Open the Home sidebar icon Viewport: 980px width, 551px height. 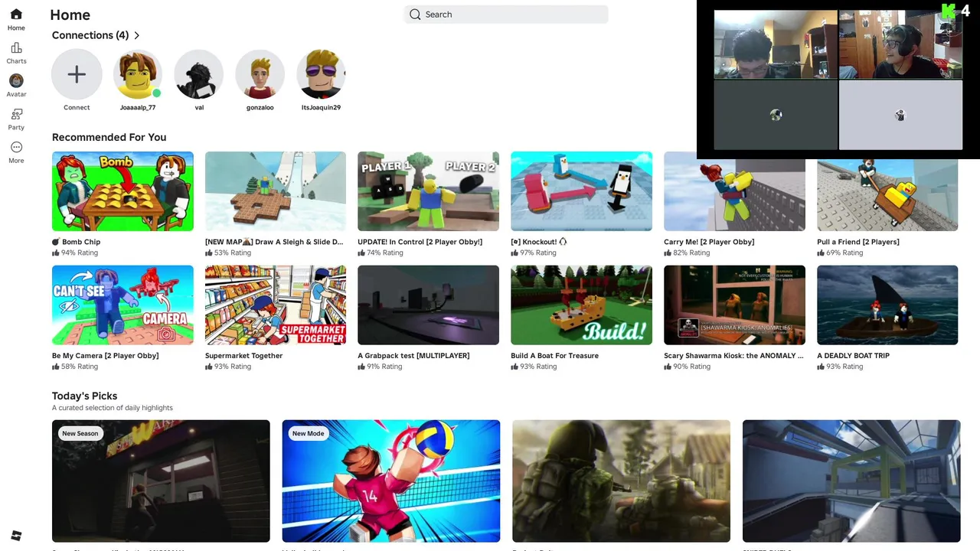click(16, 15)
